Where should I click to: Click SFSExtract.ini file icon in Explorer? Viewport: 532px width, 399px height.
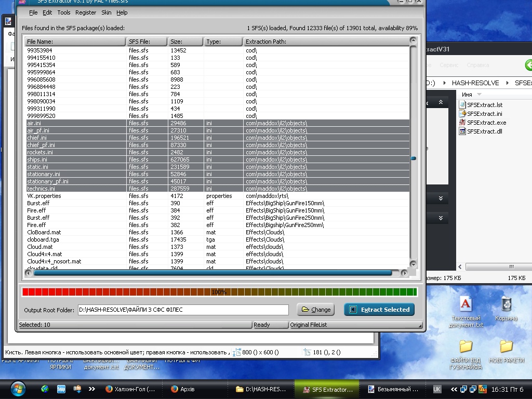pos(462,114)
